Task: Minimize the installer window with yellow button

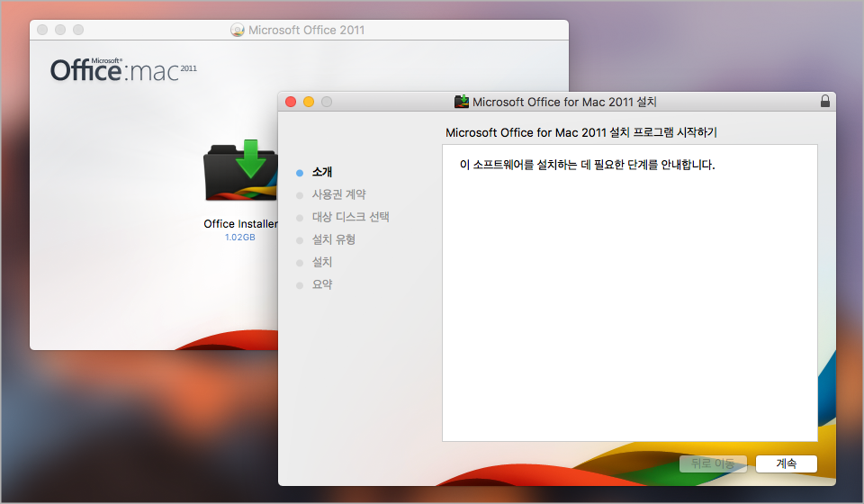Action: [309, 102]
